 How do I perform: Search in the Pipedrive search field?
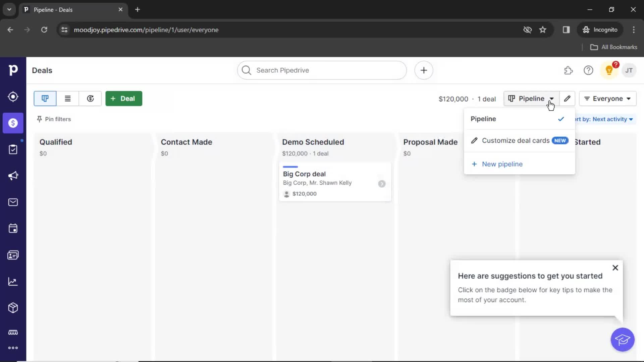322,70
